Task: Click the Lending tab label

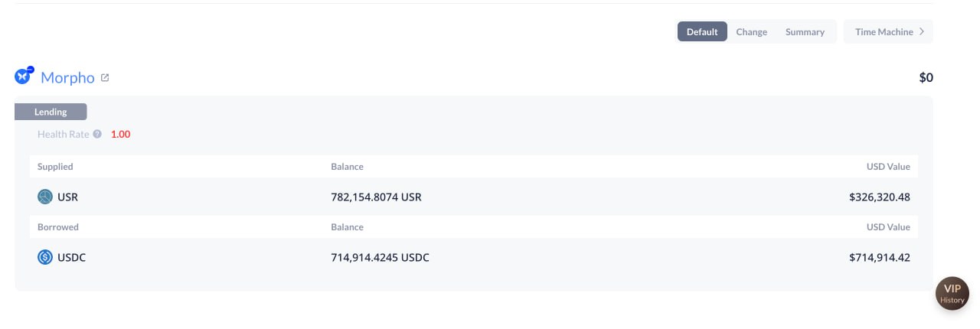Action: [51, 112]
